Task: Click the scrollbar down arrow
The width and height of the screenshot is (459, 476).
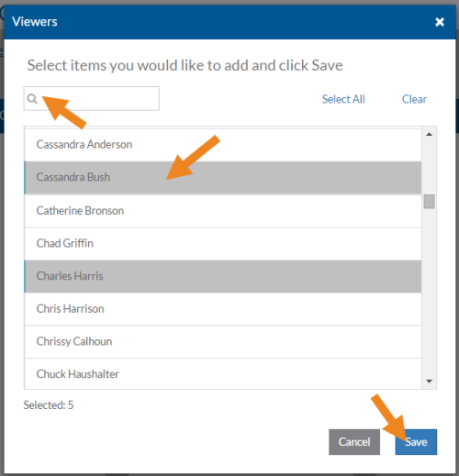Action: (429, 381)
